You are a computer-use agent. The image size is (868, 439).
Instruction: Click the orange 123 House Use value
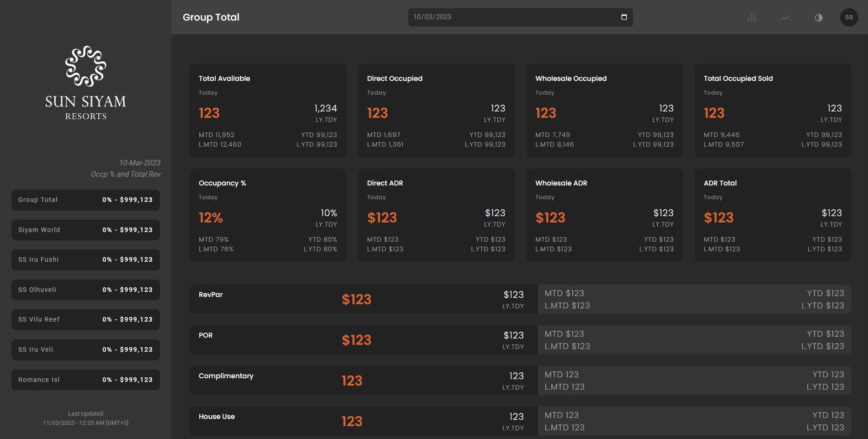(x=352, y=422)
